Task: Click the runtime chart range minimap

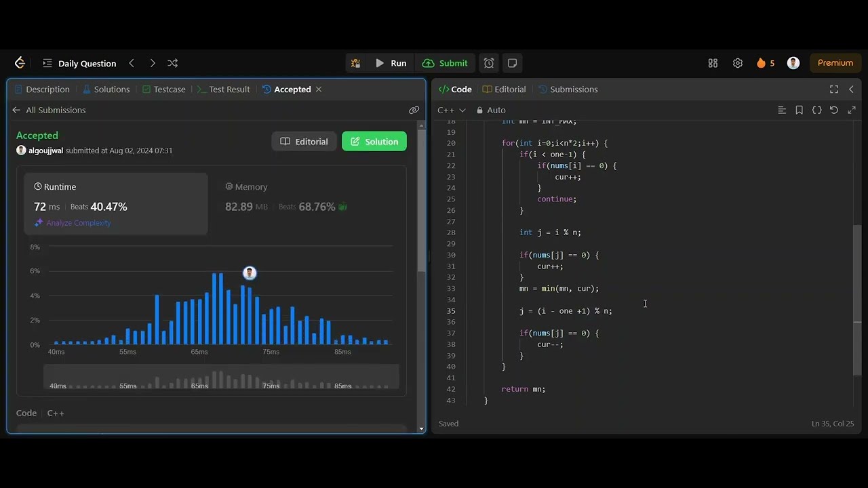Action: point(221,377)
